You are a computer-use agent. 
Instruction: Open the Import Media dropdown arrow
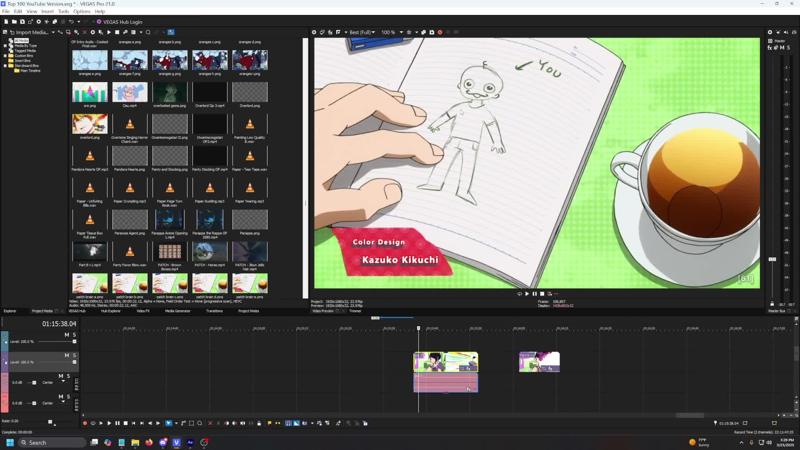point(53,32)
